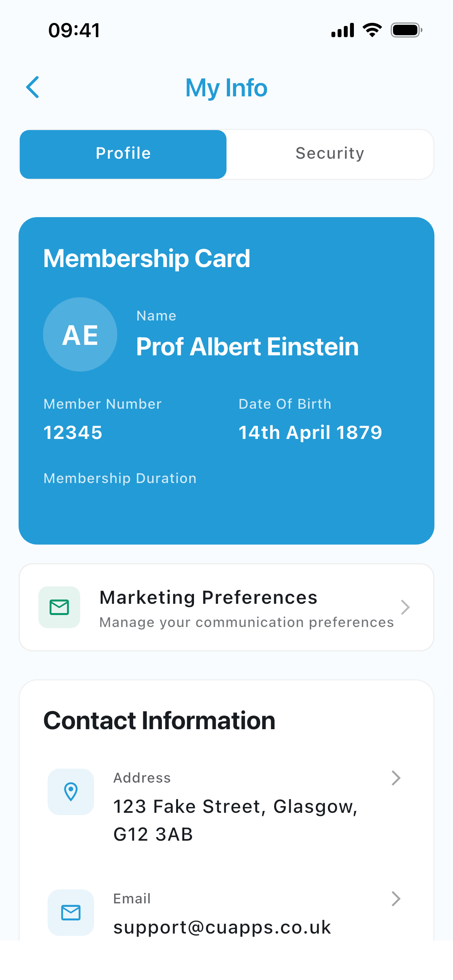Click the Address location pin icon
Screen dimensions: 453x980
point(71,792)
